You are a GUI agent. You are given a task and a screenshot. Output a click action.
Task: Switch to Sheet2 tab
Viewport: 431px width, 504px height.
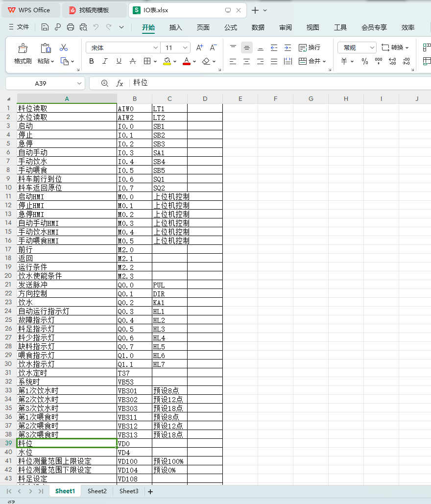97,491
